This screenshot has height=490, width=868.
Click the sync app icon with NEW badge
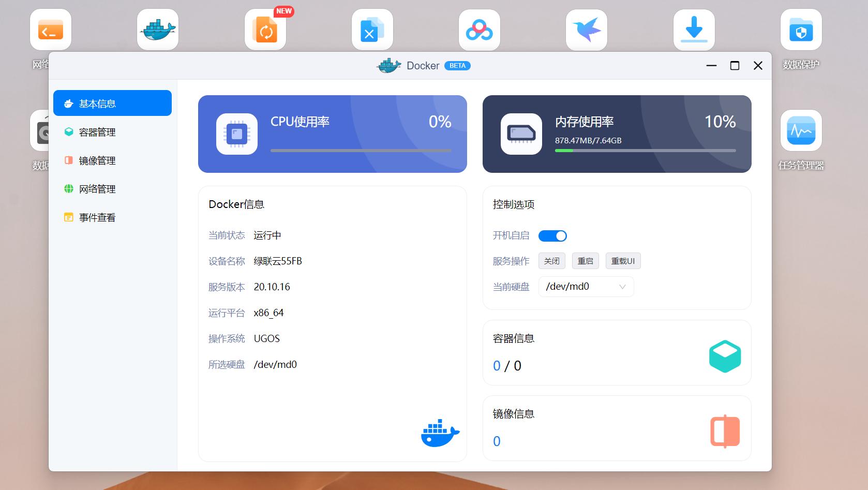click(265, 29)
